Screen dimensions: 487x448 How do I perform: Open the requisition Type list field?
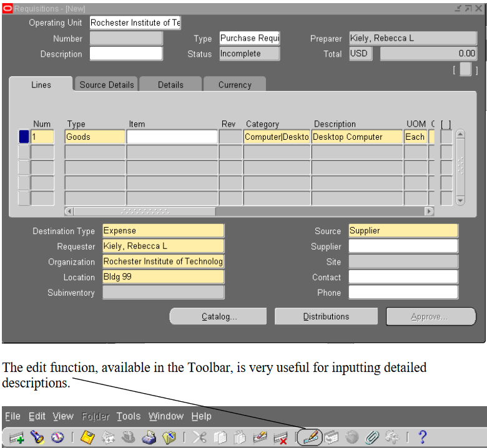coord(249,39)
